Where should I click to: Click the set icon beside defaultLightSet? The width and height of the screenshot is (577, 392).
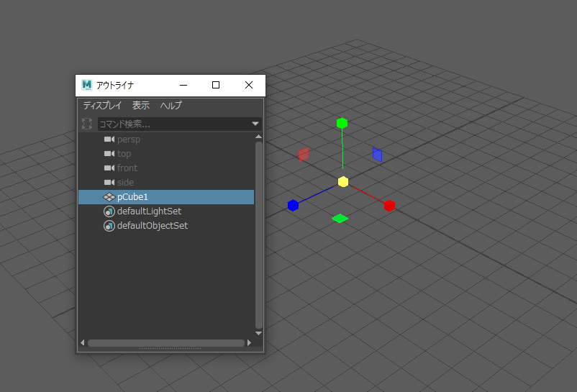pyautogui.click(x=109, y=211)
